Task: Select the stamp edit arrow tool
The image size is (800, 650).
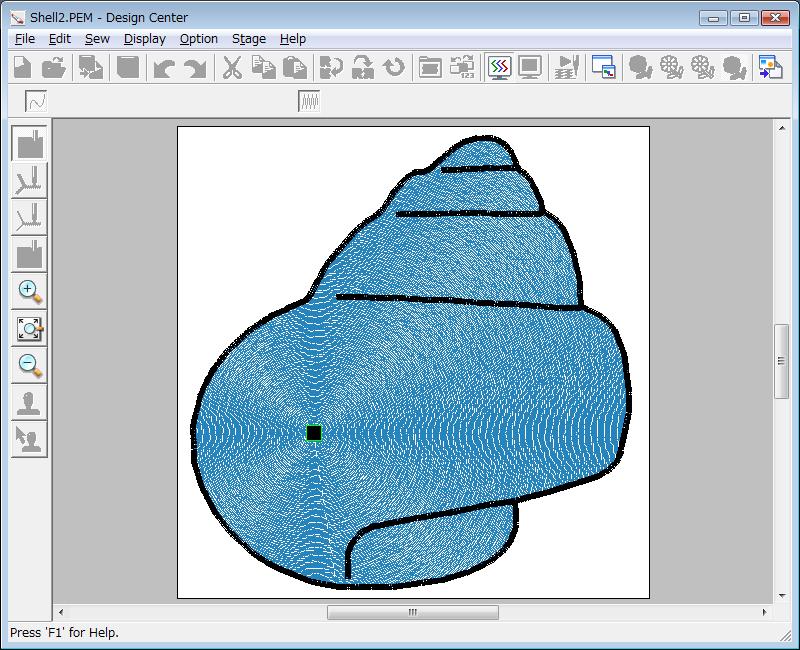Action: (x=30, y=439)
